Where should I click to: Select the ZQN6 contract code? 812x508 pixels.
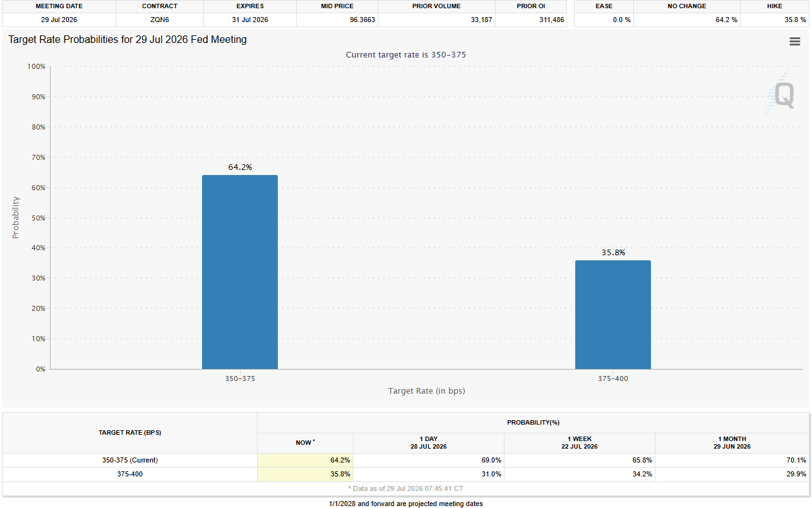(x=160, y=20)
